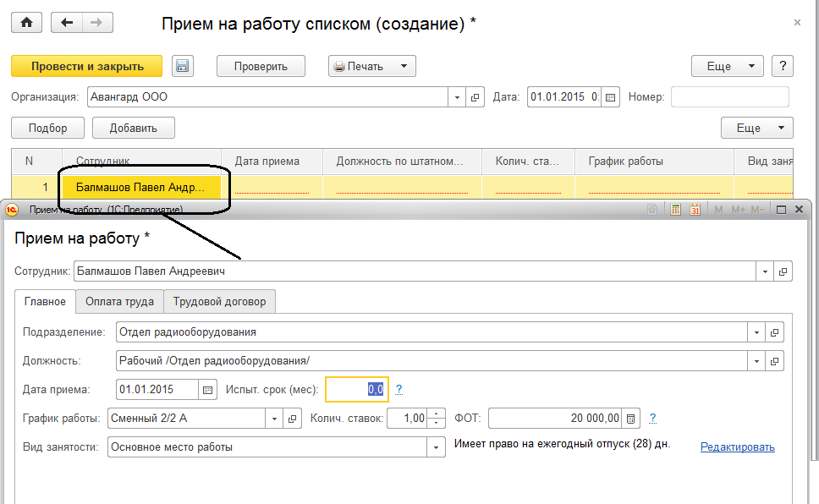Switch to the Оплата труда tab
Viewport: 819px width, 504px height.
click(119, 301)
